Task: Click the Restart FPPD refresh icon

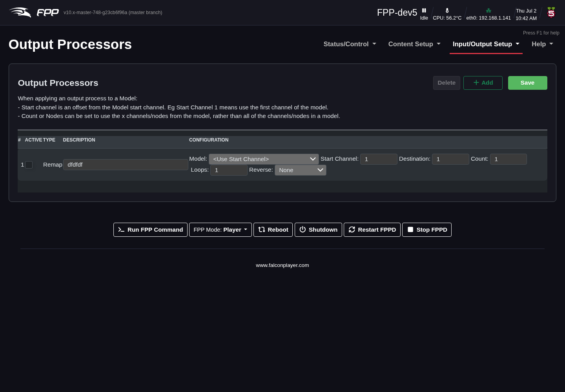Action: click(352, 230)
